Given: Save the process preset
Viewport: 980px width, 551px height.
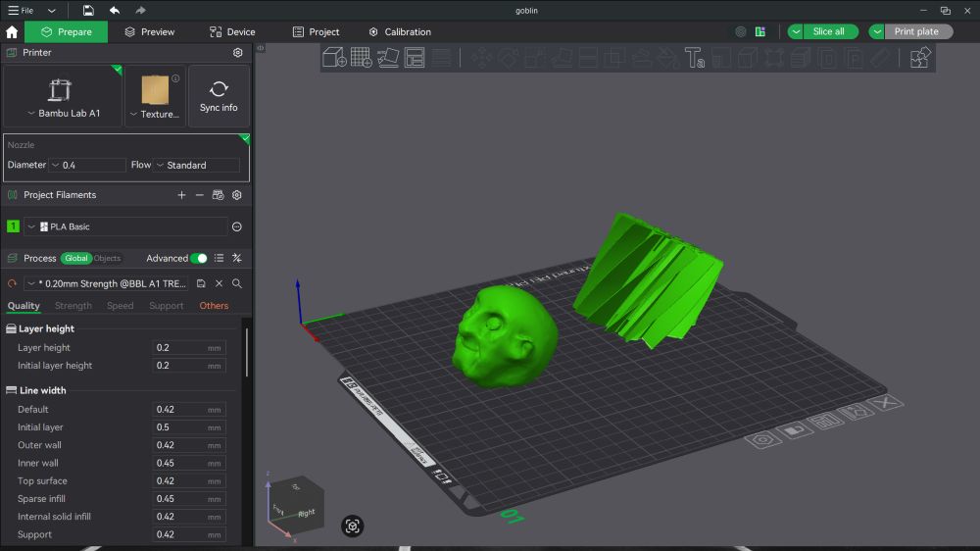Looking at the screenshot, I should (201, 283).
